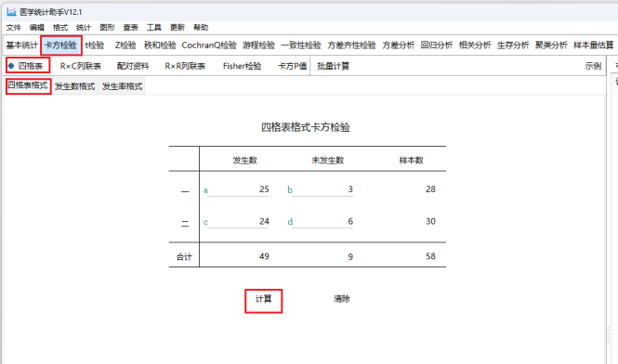
Task: Switch to 四格表格式 sub-tab
Action: (x=29, y=85)
